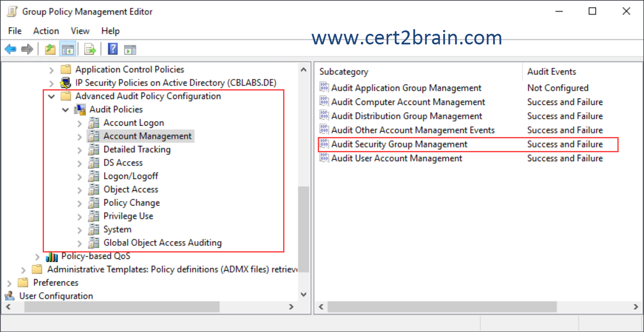Select Audit Distribution Group Management policy
Image resolution: width=644 pixels, height=332 pixels.
(x=407, y=116)
